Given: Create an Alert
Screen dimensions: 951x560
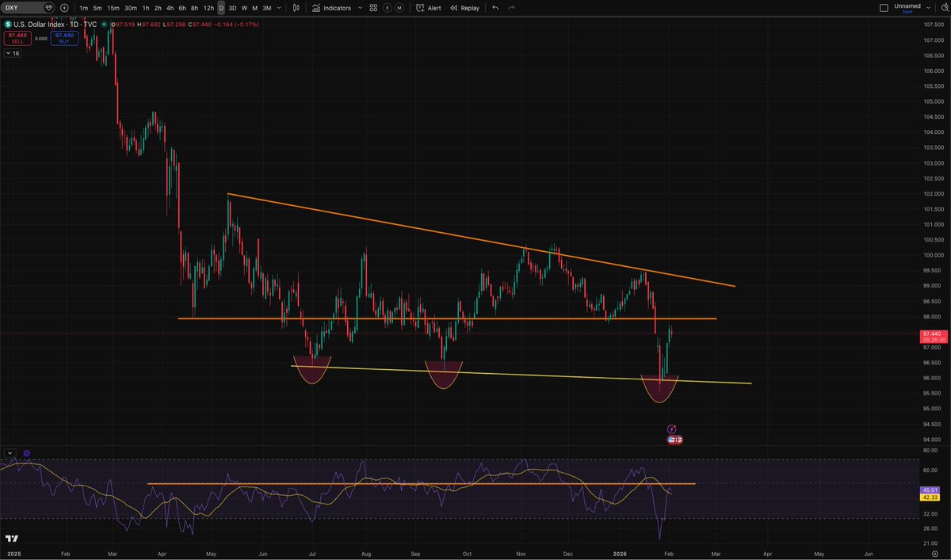Looking at the screenshot, I should point(429,7).
